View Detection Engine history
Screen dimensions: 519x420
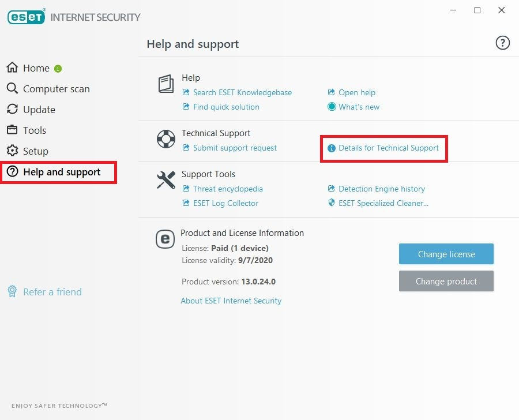coord(382,189)
